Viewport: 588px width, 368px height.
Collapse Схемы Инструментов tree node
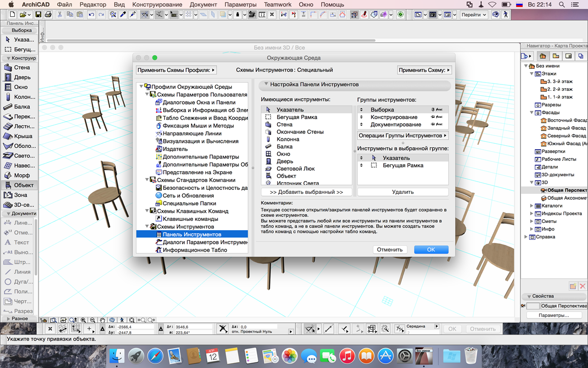[x=147, y=227]
